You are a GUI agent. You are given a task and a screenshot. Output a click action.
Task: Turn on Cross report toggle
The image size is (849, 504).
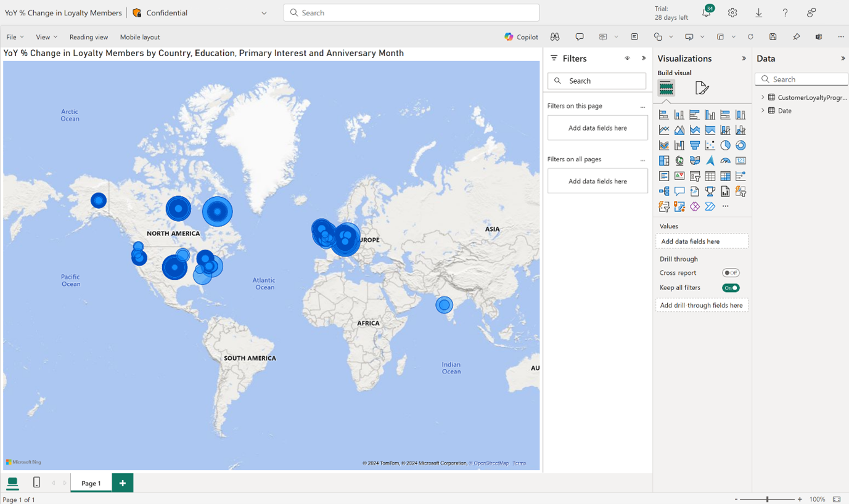click(x=731, y=273)
